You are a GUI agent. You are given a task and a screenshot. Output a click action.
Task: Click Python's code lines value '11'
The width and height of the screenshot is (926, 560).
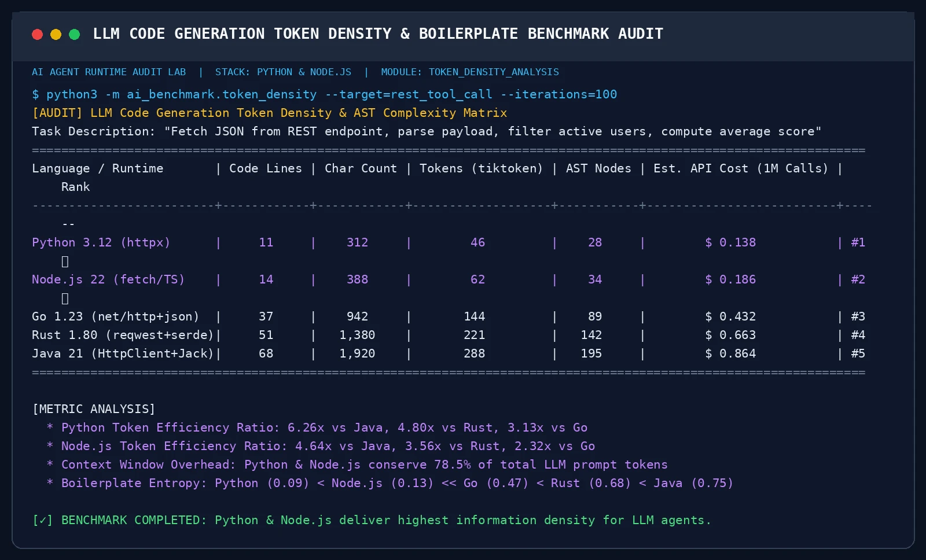pyautogui.click(x=266, y=242)
